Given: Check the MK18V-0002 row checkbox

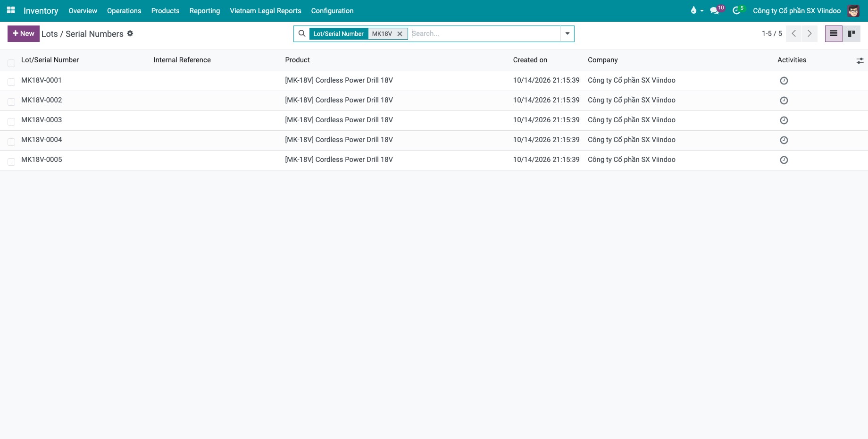Looking at the screenshot, I should point(11,102).
